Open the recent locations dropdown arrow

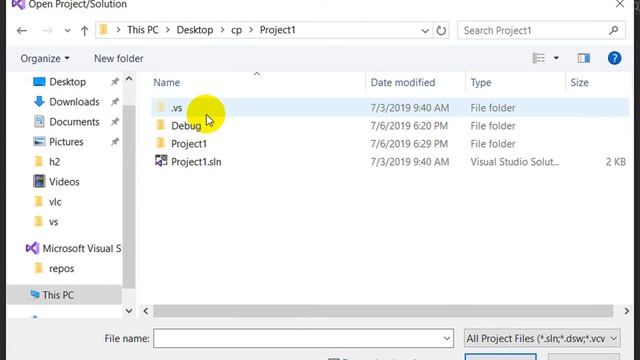pyautogui.click(x=67, y=31)
